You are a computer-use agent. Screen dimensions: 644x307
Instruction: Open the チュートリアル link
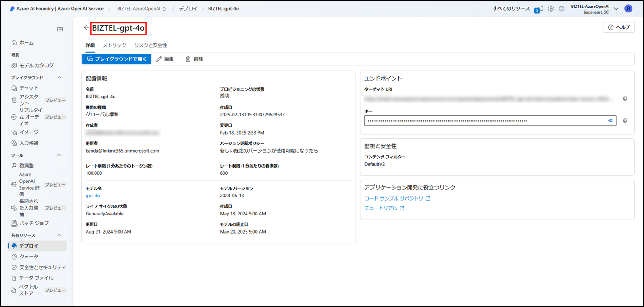point(384,208)
